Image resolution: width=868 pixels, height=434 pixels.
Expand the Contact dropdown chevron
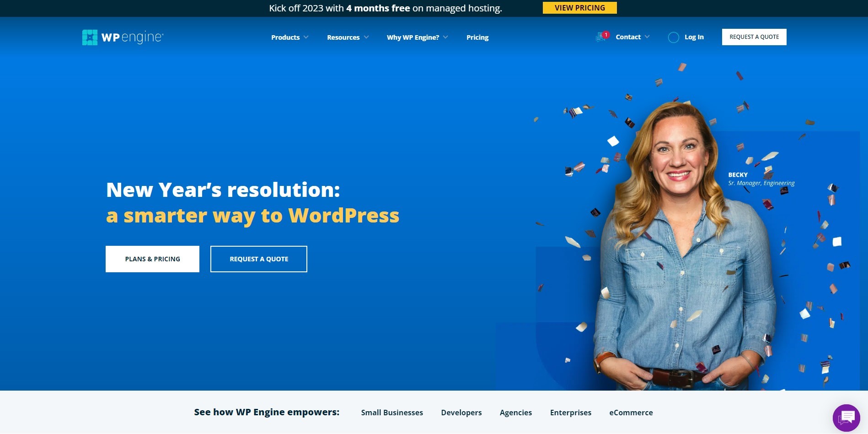coord(647,37)
